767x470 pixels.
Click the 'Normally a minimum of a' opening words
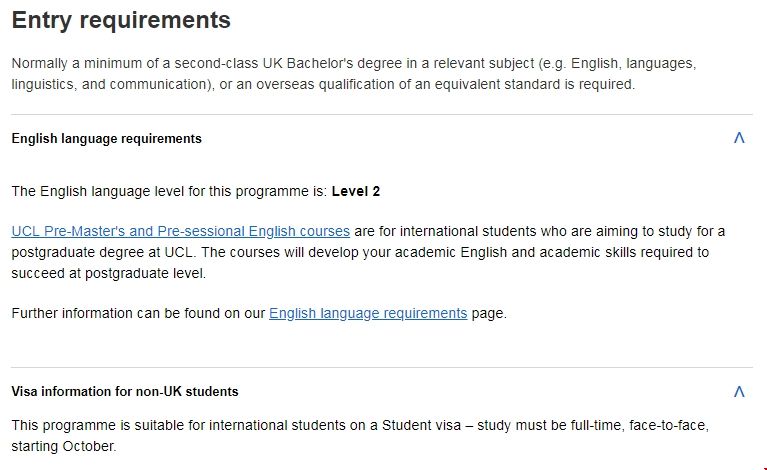pyautogui.click(x=88, y=63)
